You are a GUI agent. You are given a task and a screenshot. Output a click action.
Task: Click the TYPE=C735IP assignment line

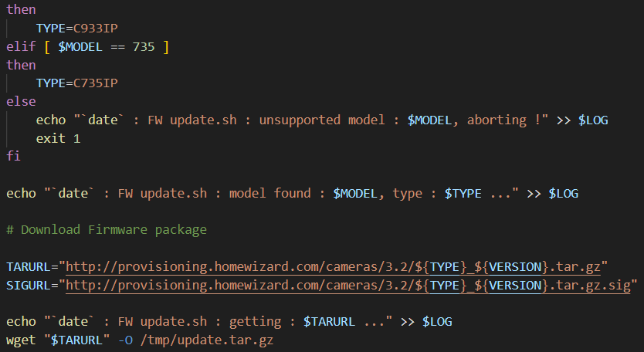coord(76,83)
